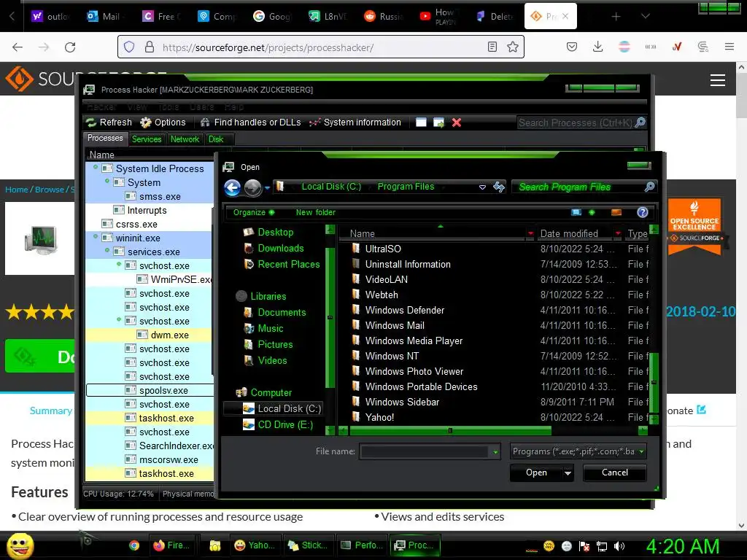Collapse the services.exe tree node
747x560 pixels.
107,250
